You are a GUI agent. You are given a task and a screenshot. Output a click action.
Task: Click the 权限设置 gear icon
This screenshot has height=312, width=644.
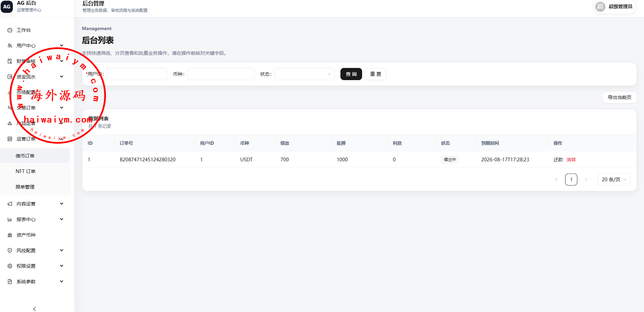(x=10, y=266)
